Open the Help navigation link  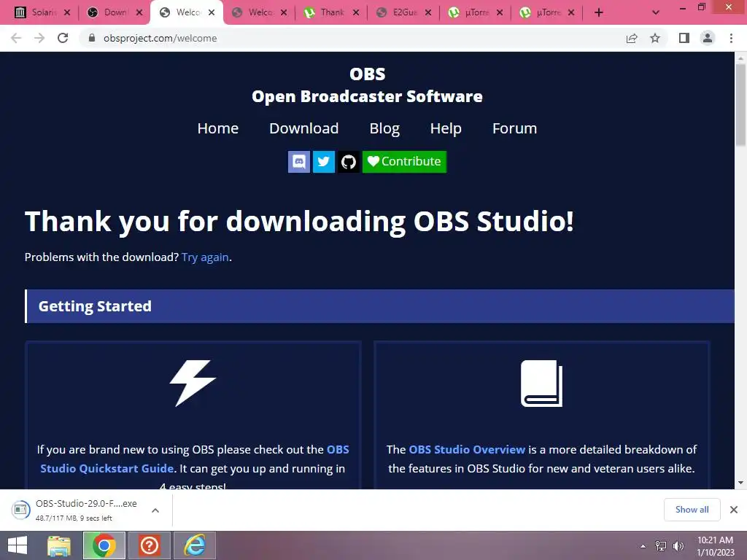[446, 128]
